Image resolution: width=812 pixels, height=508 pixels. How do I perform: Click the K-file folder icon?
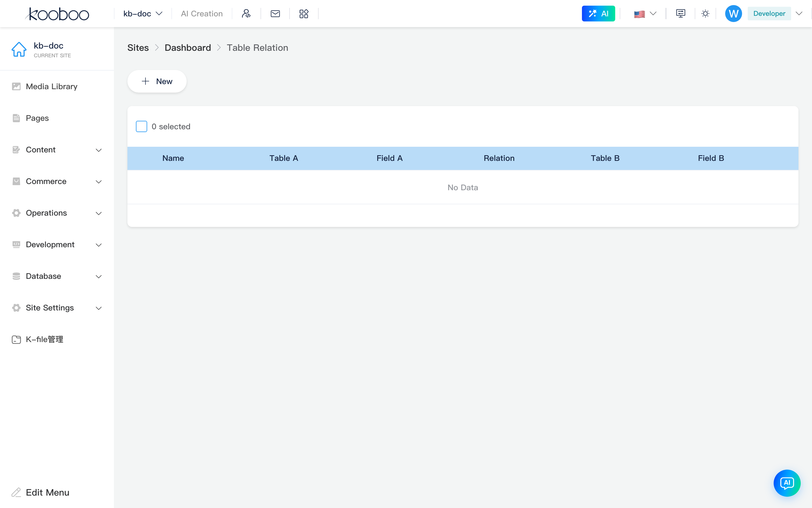pos(16,339)
